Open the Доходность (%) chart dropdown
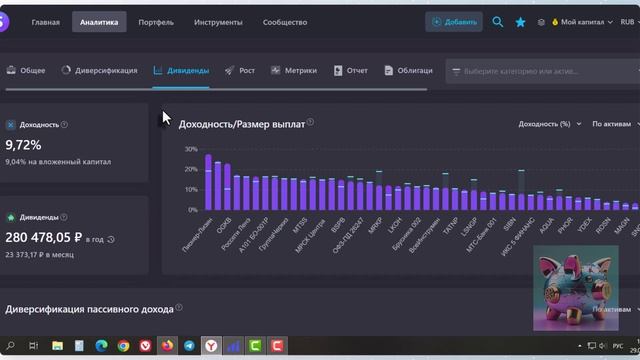Viewport: 640px width, 360px height. (x=549, y=124)
